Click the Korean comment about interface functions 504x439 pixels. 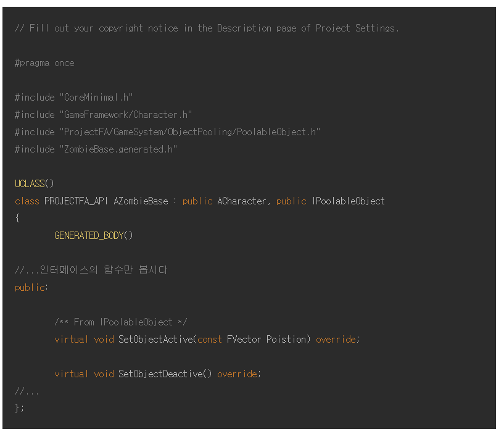(91, 270)
